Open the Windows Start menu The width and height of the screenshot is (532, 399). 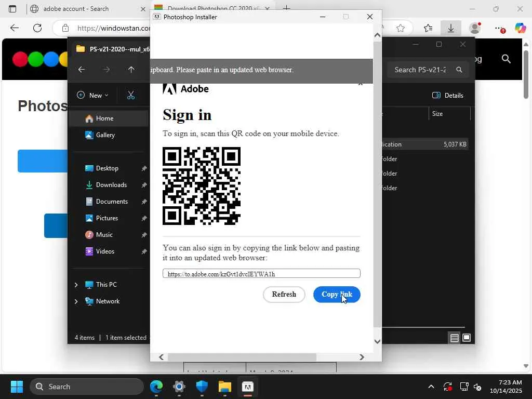(17, 387)
